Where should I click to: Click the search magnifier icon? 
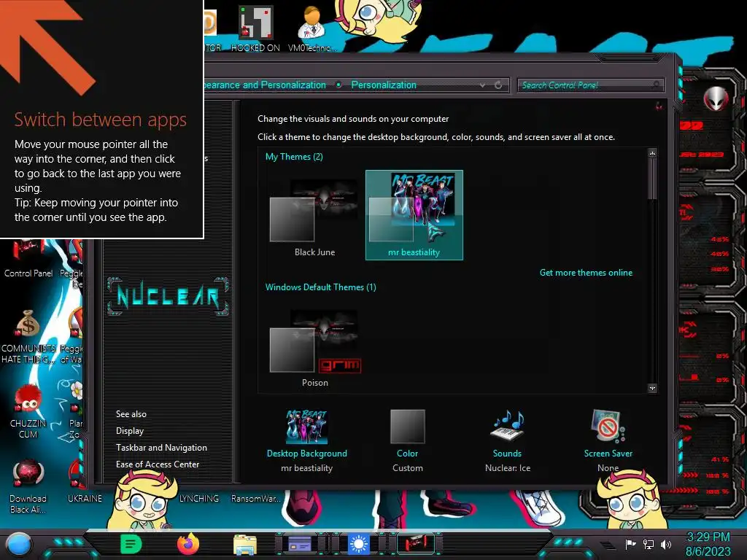(656, 85)
